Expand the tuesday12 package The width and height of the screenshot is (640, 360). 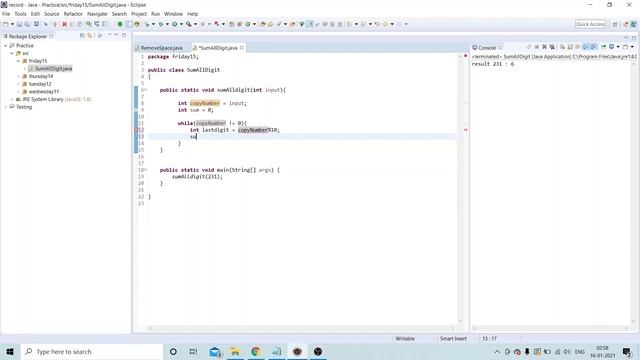point(18,84)
